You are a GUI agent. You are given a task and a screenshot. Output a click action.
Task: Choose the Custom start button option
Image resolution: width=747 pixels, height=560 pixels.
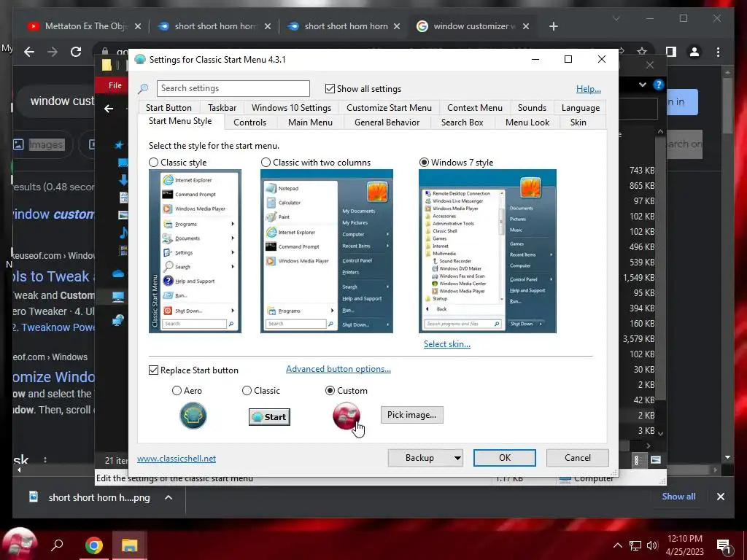click(330, 391)
